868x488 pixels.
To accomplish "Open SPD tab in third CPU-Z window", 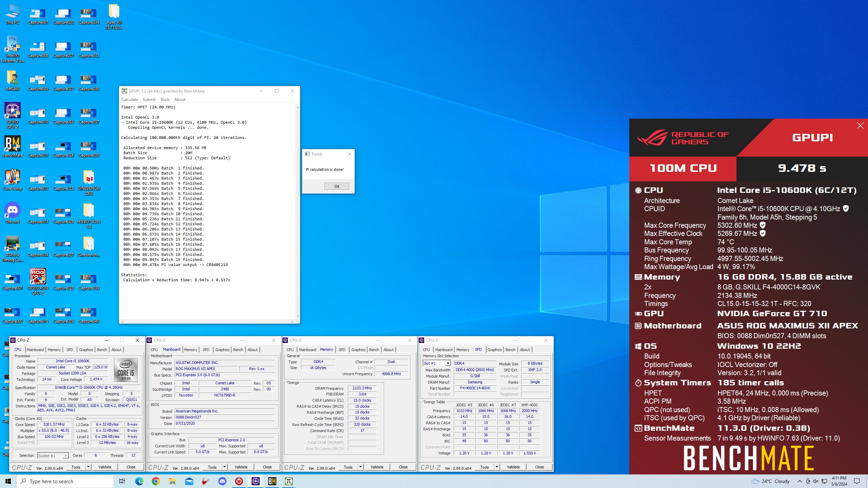I will [x=342, y=350].
